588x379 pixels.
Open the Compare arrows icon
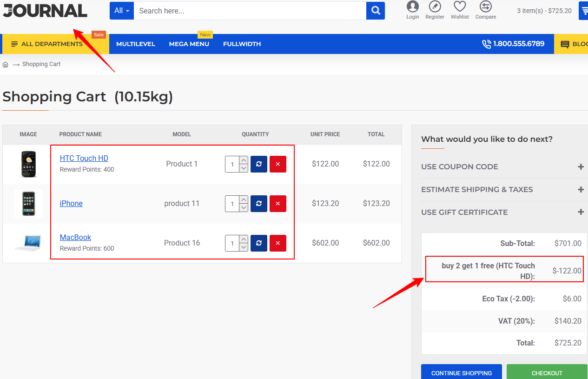pyautogui.click(x=486, y=7)
